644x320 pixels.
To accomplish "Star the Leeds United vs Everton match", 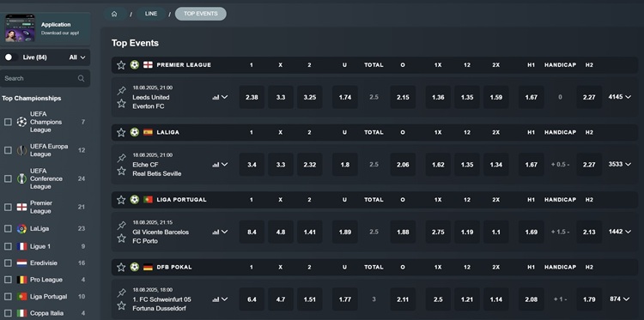I will (x=121, y=104).
